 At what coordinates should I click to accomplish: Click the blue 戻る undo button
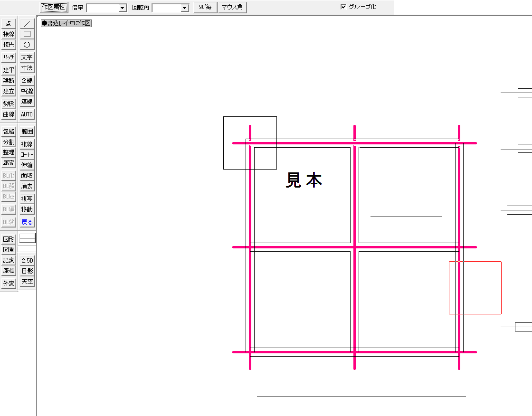tap(27, 222)
